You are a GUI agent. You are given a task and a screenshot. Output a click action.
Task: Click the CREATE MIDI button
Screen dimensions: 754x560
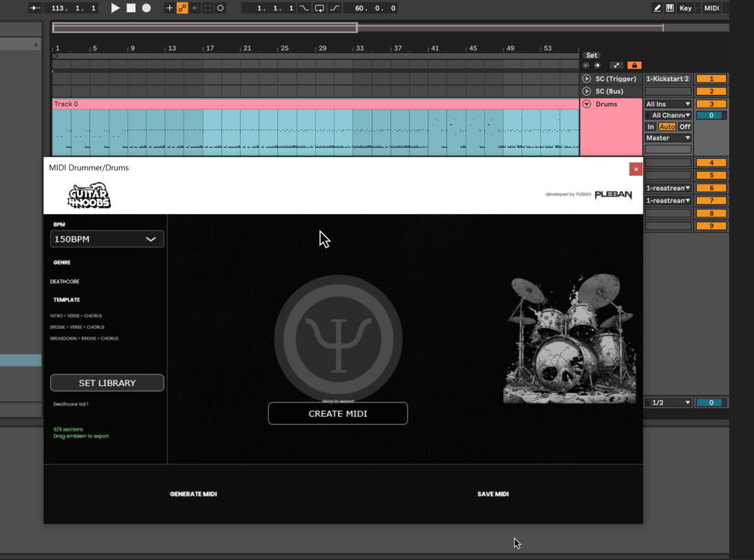(x=338, y=413)
